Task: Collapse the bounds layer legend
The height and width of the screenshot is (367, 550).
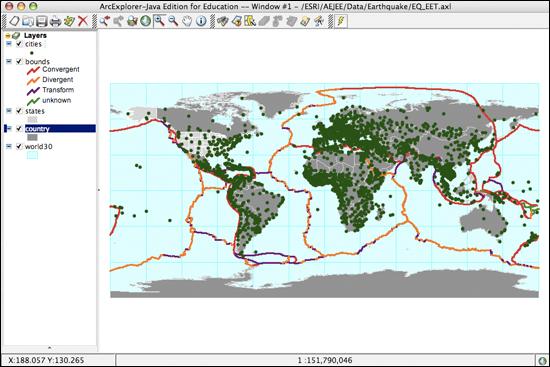Action: [x=9, y=61]
